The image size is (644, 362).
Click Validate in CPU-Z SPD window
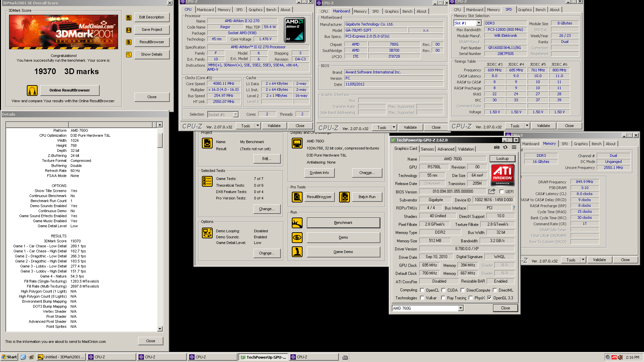coord(543,126)
